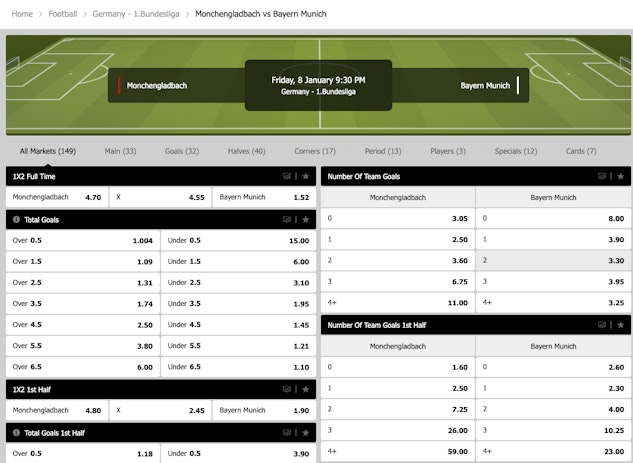The width and height of the screenshot is (633, 463).
Task: Select 1st half Over 0.5 at 1.18
Action: (x=83, y=453)
